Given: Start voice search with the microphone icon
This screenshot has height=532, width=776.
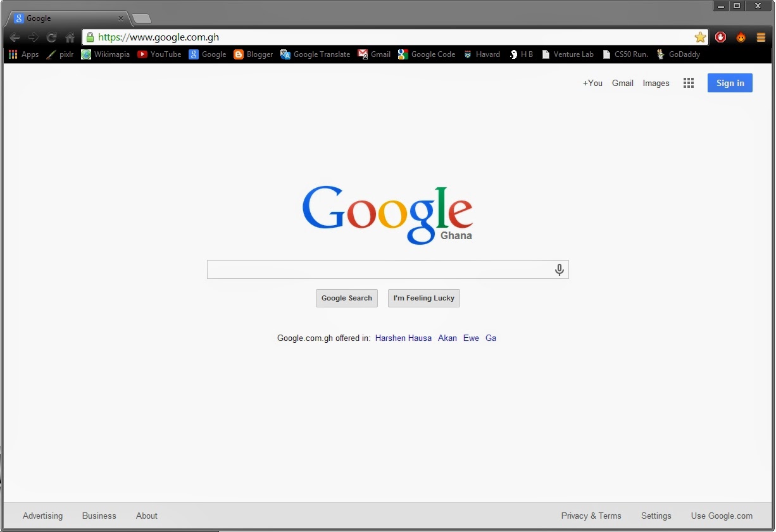Looking at the screenshot, I should pyautogui.click(x=559, y=269).
